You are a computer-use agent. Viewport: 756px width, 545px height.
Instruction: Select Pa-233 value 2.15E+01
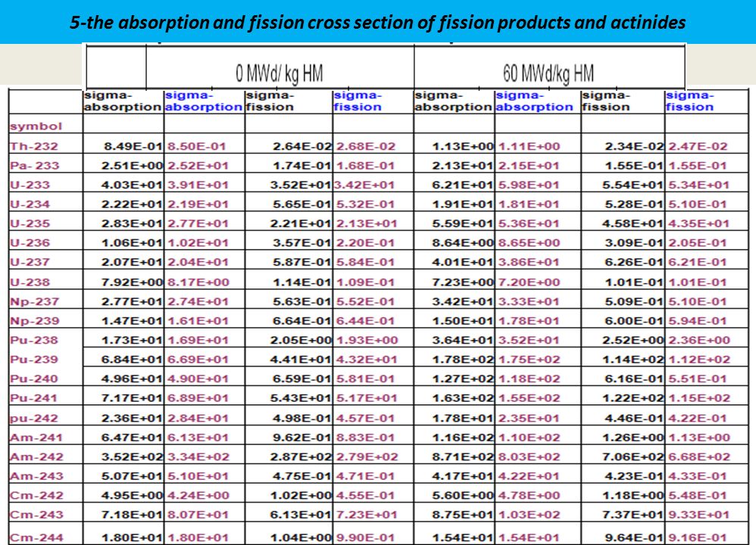point(529,166)
